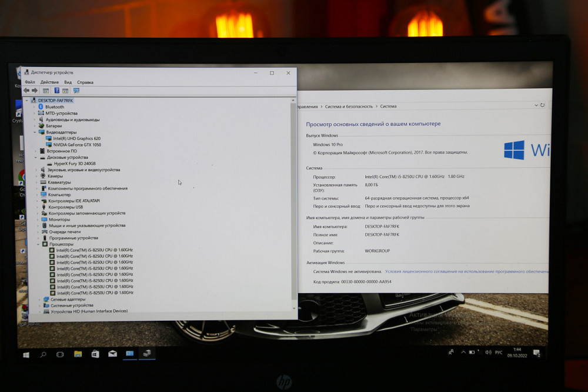Expand the Сетевые адаптеры category

coord(39,300)
